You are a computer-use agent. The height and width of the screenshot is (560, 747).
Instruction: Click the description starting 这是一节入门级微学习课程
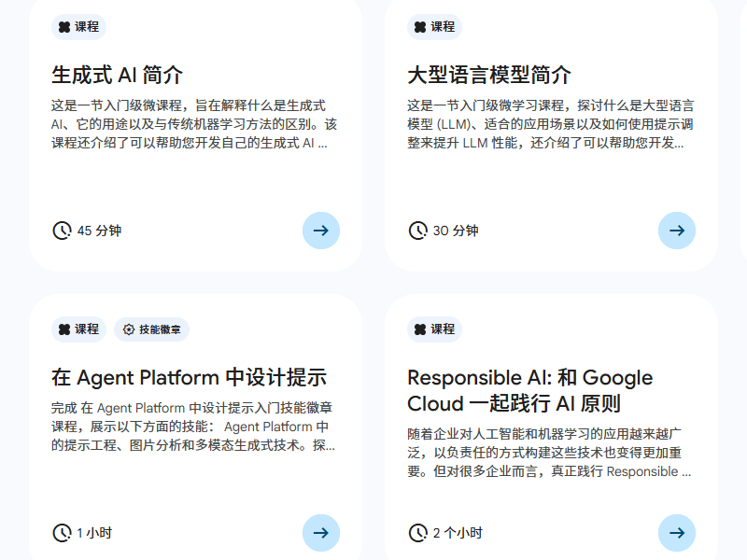point(551,124)
